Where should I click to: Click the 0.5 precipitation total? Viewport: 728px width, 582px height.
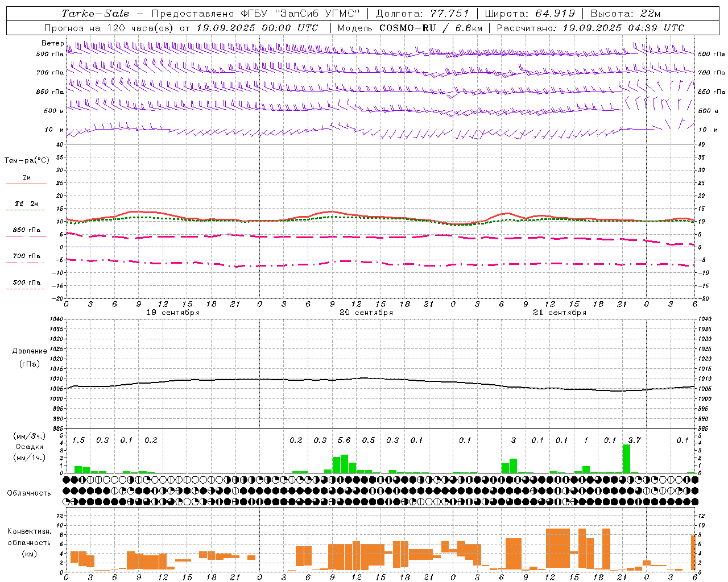coord(369,440)
